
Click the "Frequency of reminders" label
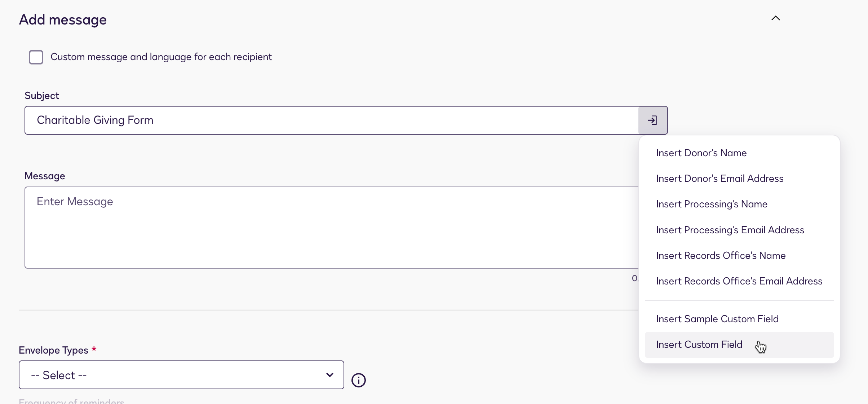(x=72, y=401)
